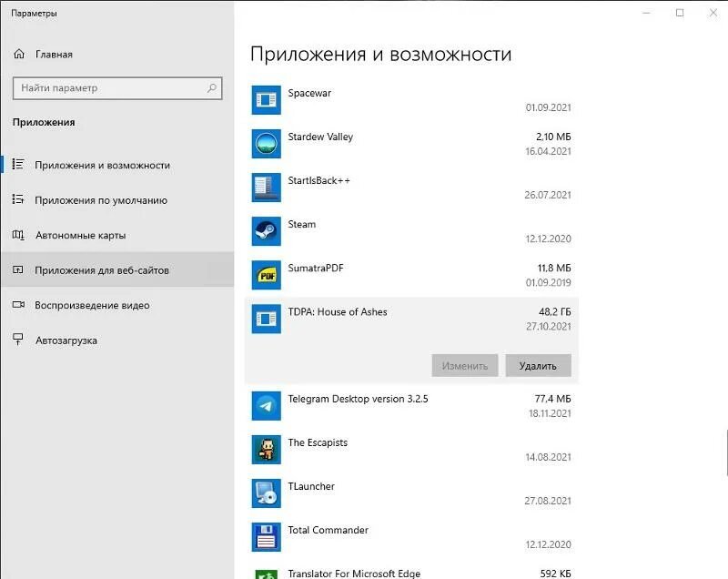The height and width of the screenshot is (579, 728).
Task: Select the Telegram Desktop version 3.2.5 name
Action: pos(358,399)
